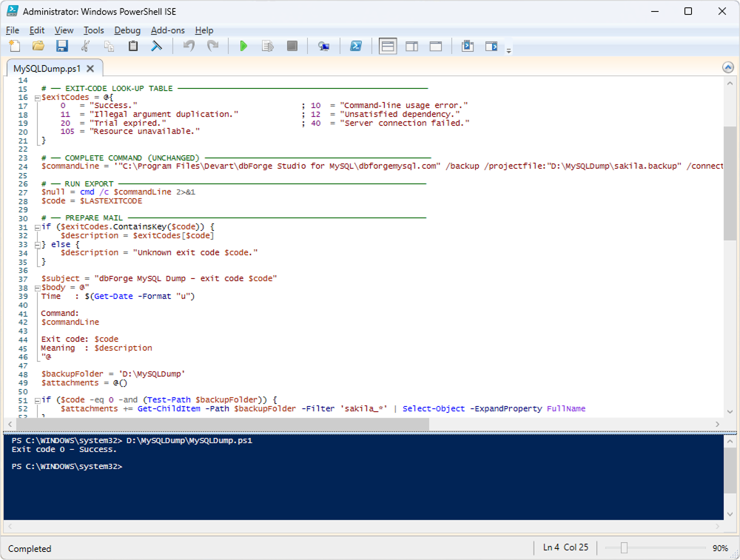The image size is (740, 560).
Task: Collapse the if ContainsKey code block
Action: point(36,227)
